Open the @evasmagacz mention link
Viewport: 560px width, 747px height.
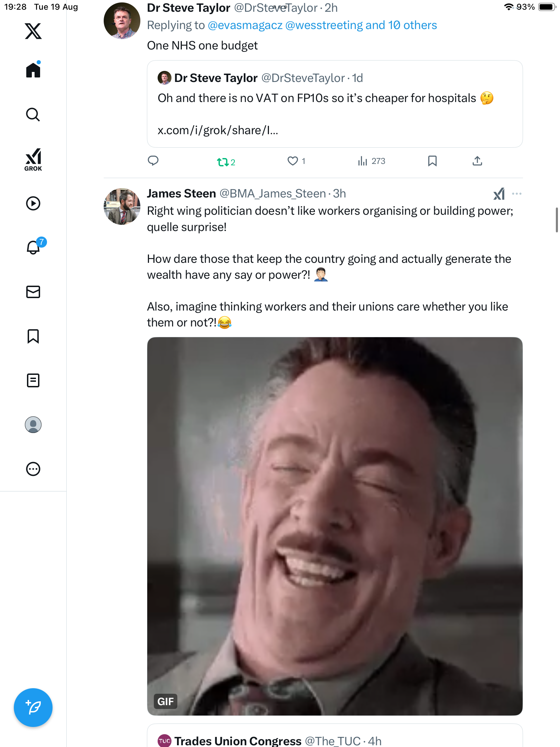pos(245,25)
